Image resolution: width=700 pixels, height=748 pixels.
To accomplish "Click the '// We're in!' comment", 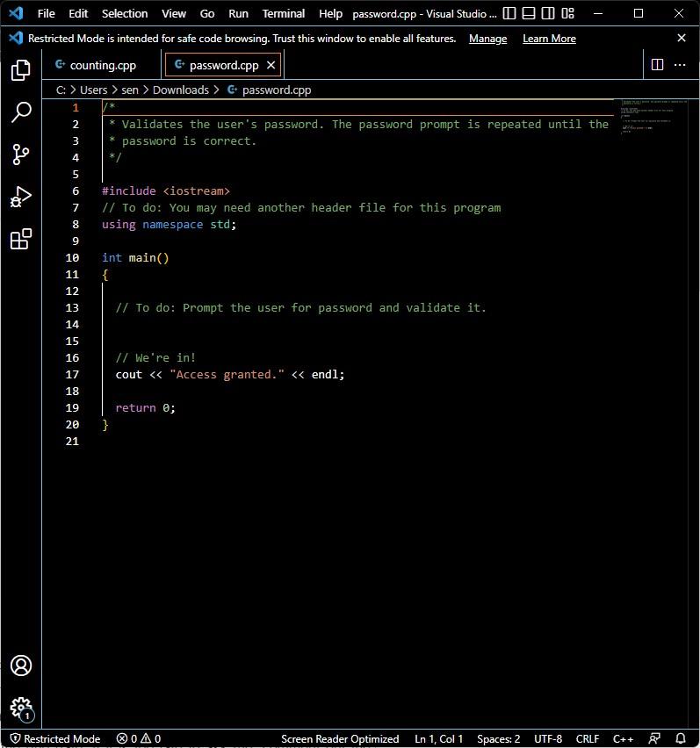I will pyautogui.click(x=155, y=358).
